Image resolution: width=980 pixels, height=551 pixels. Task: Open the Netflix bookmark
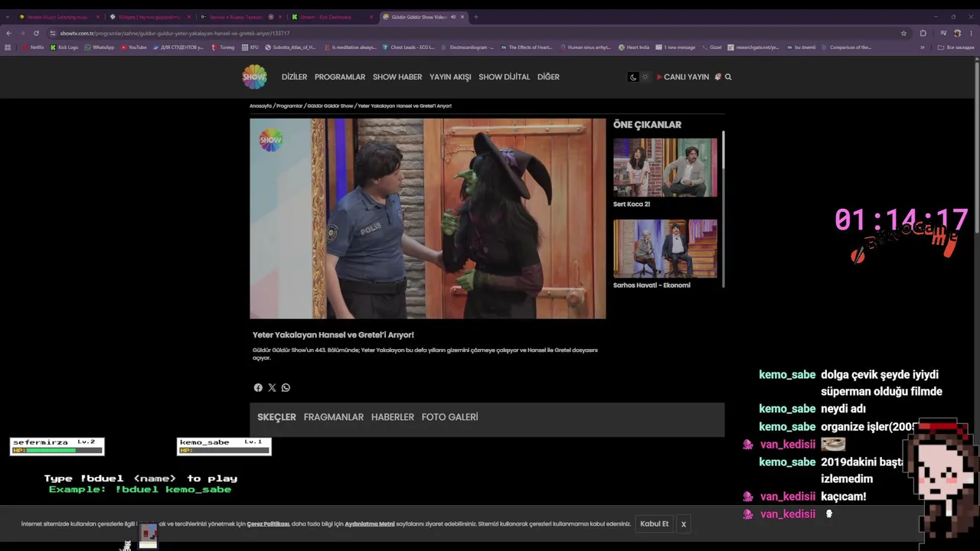point(34,47)
